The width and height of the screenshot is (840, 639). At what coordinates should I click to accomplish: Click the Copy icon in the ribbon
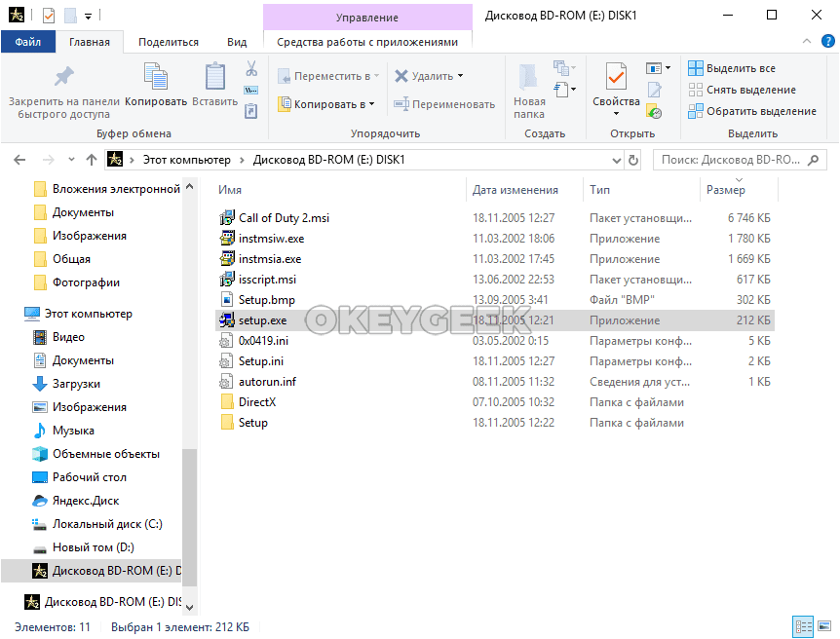[x=156, y=77]
